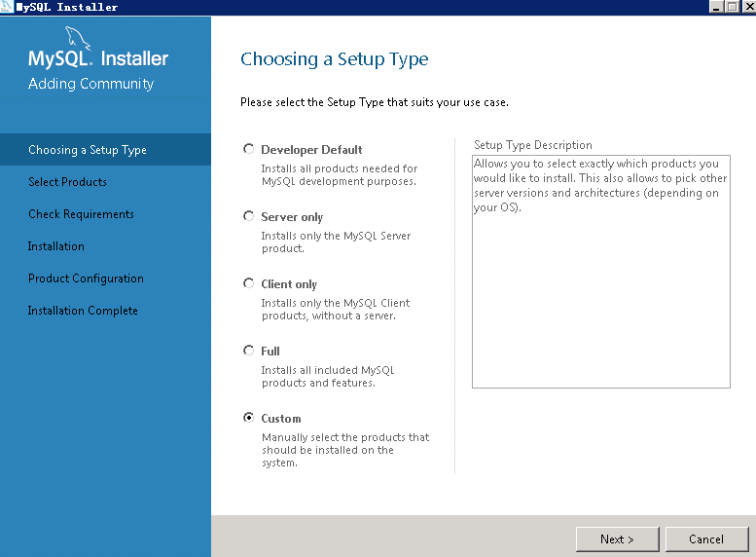This screenshot has width=756, height=557.
Task: Open the Choosing a Setup Type step
Action: tap(106, 150)
